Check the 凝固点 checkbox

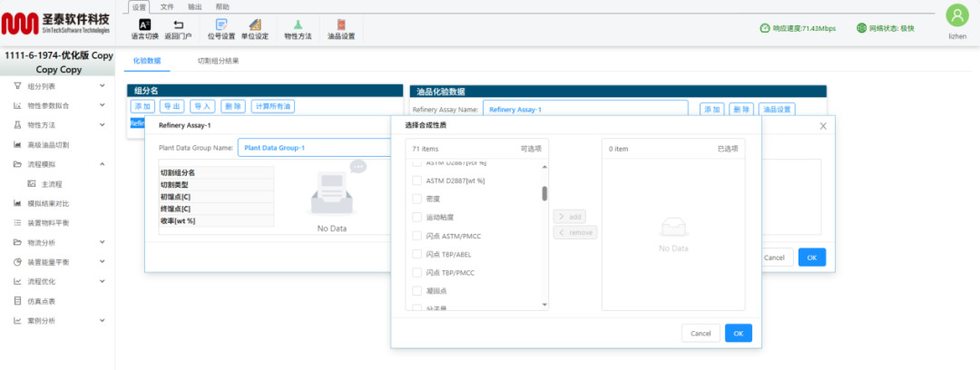point(416,290)
